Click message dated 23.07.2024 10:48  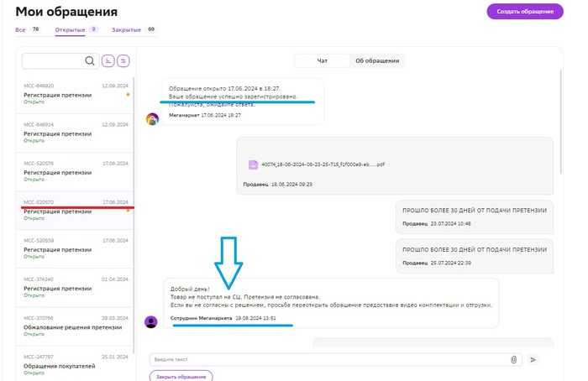pos(475,217)
